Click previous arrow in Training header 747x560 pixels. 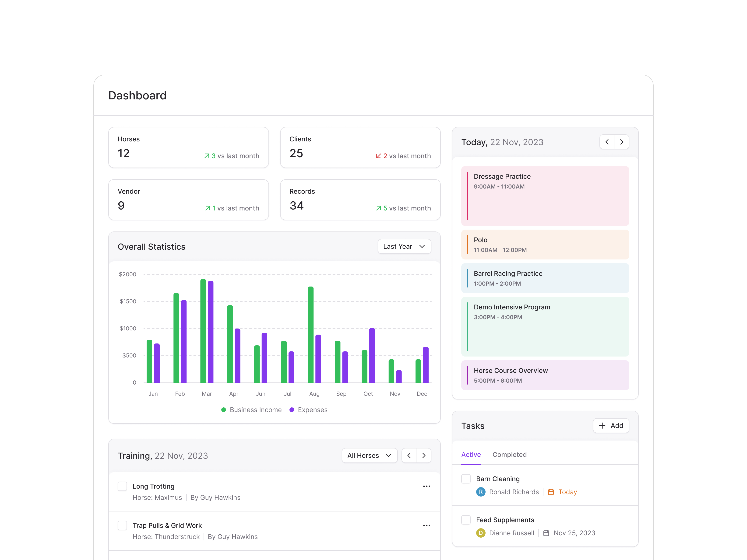coord(409,455)
